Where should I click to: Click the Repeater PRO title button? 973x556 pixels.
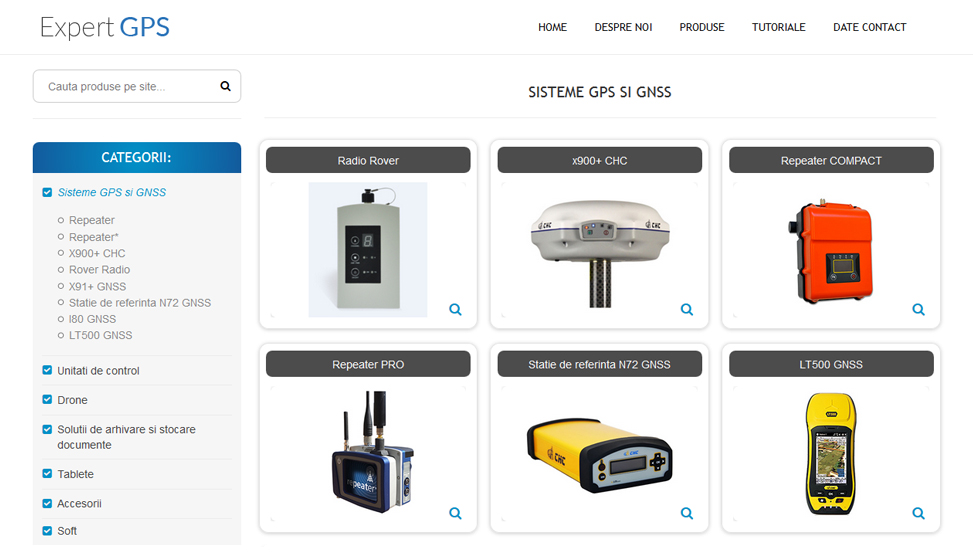368,364
